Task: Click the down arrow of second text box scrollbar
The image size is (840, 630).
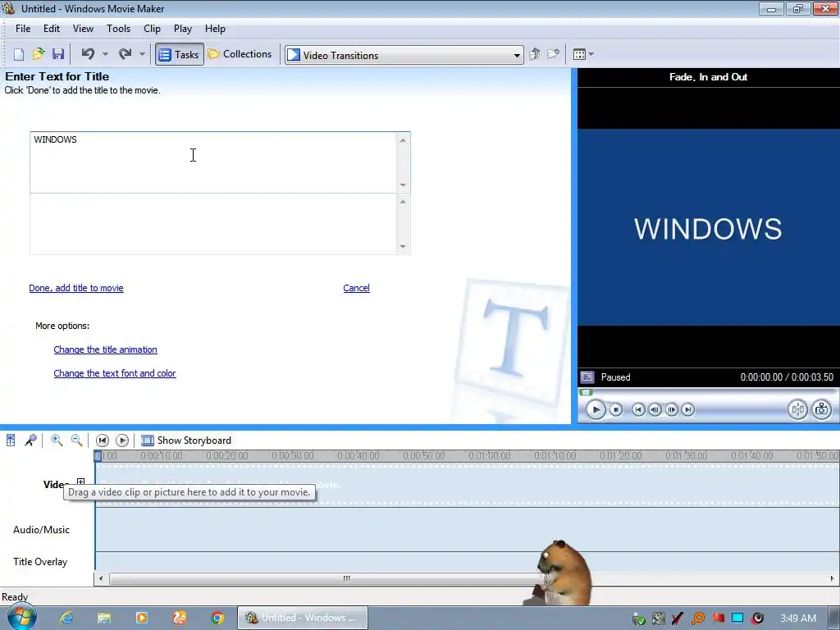Action: tap(403, 247)
